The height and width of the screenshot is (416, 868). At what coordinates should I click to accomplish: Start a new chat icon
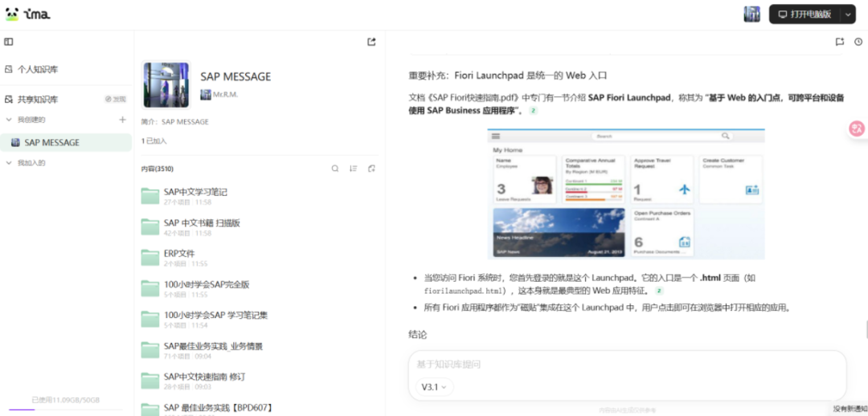pos(840,42)
